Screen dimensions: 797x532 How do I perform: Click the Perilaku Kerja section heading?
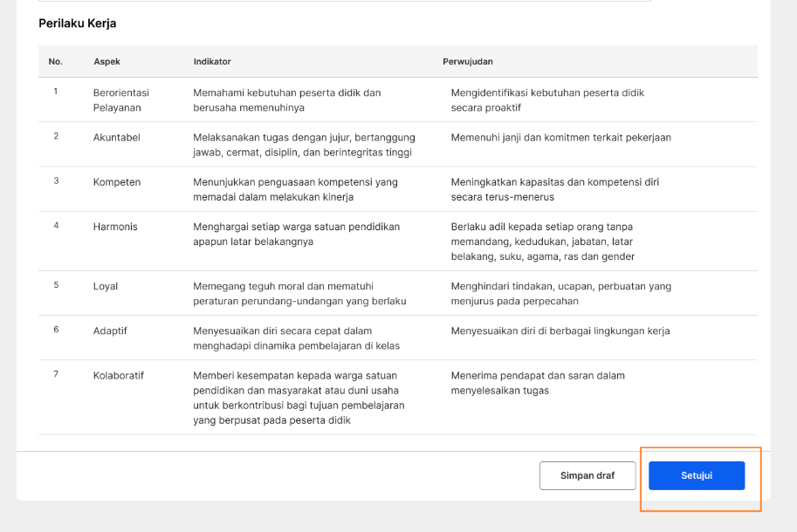pos(78,24)
